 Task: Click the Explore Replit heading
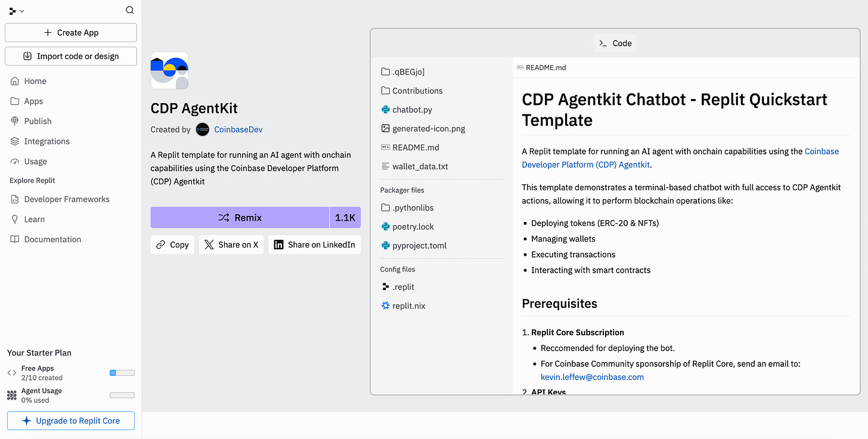click(x=32, y=181)
